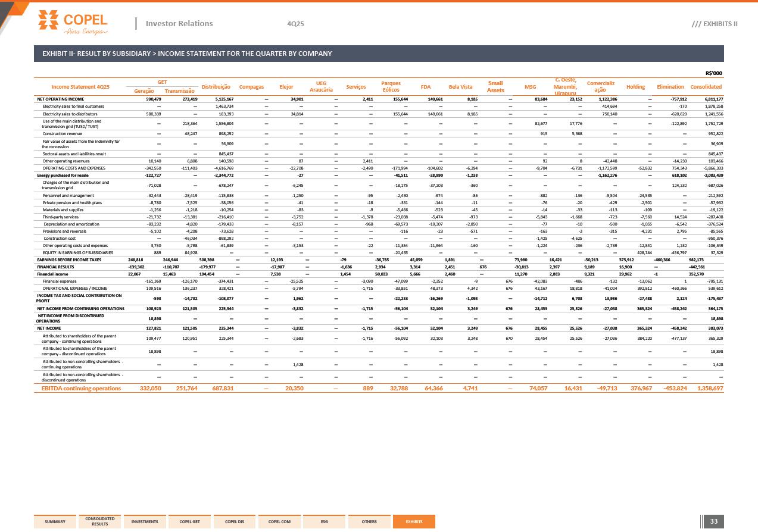Open the Summary tab
This screenshot has width=758, height=532.
coord(55,521)
